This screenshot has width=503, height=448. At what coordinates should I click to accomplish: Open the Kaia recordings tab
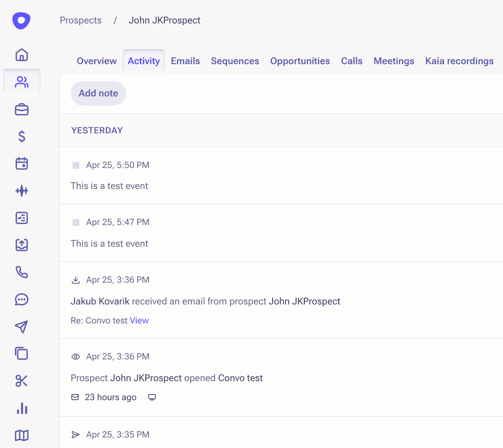[x=459, y=61]
